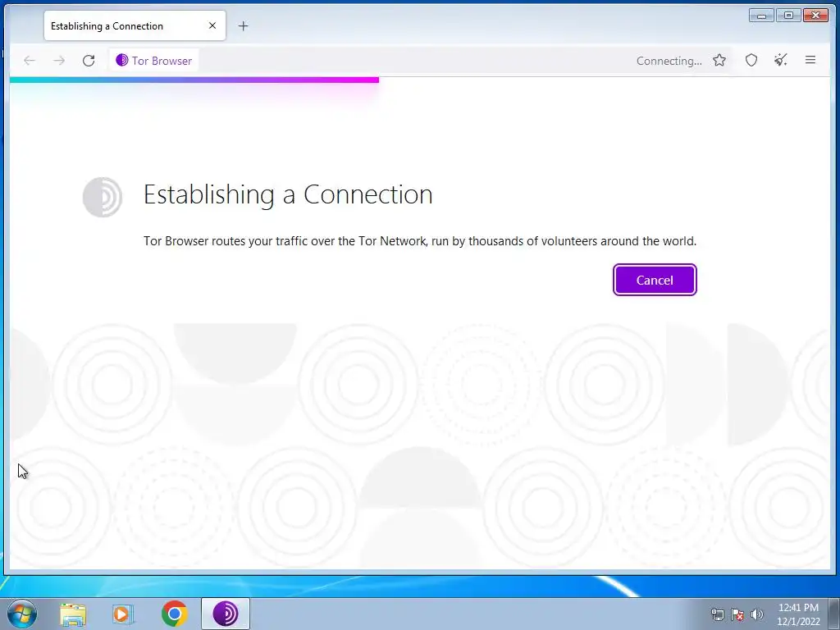Open Google Chrome from the taskbar
840x630 pixels.
174,614
